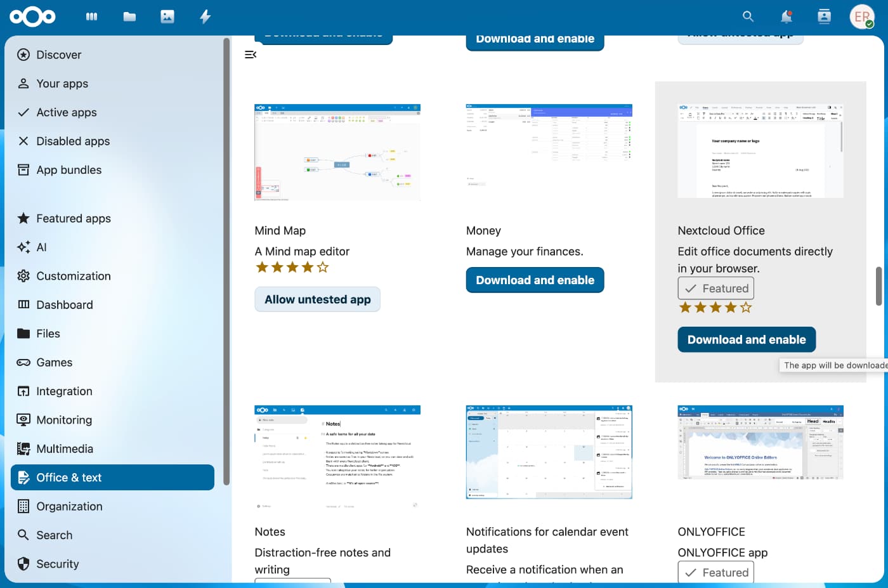The image size is (888, 588).
Task: Open the Featured apps category
Action: [74, 218]
